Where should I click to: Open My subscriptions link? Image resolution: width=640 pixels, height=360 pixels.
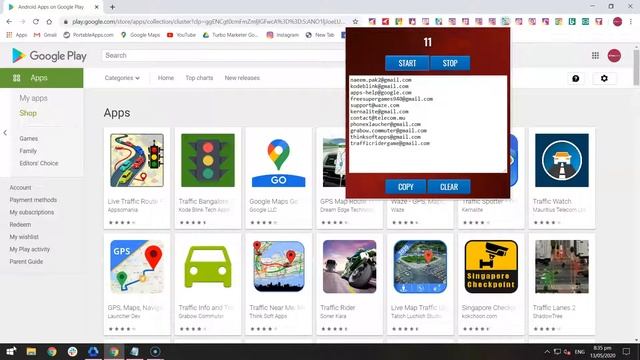[x=31, y=212]
